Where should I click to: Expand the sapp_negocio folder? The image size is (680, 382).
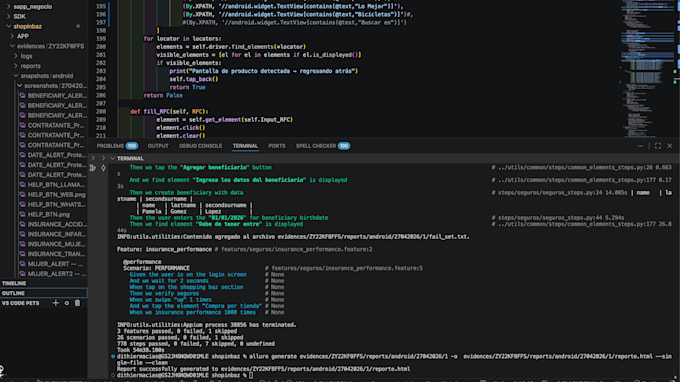click(x=9, y=7)
